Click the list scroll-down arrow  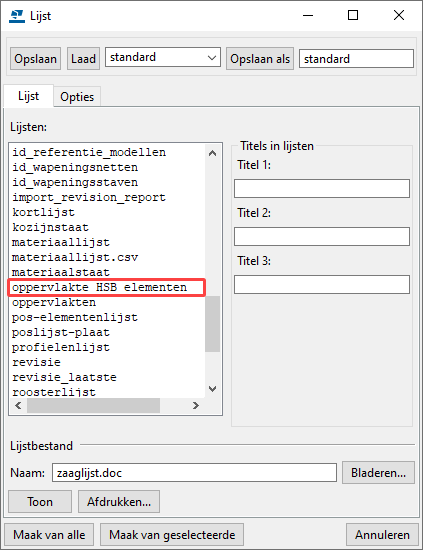pos(212,389)
